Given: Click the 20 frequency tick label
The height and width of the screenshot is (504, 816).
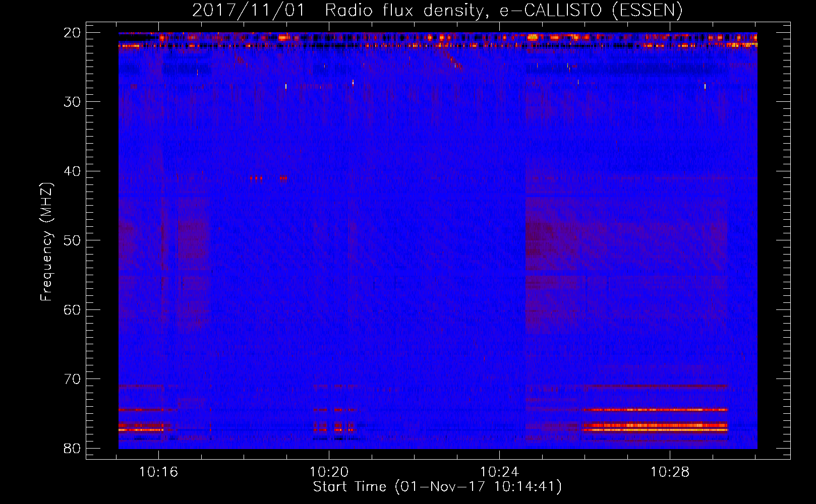Looking at the screenshot, I should coord(73,33).
